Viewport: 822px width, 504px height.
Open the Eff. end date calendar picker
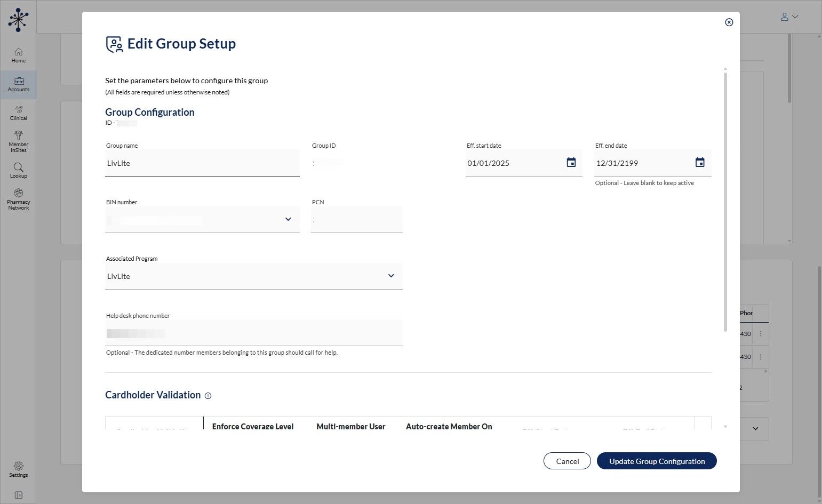pos(700,163)
